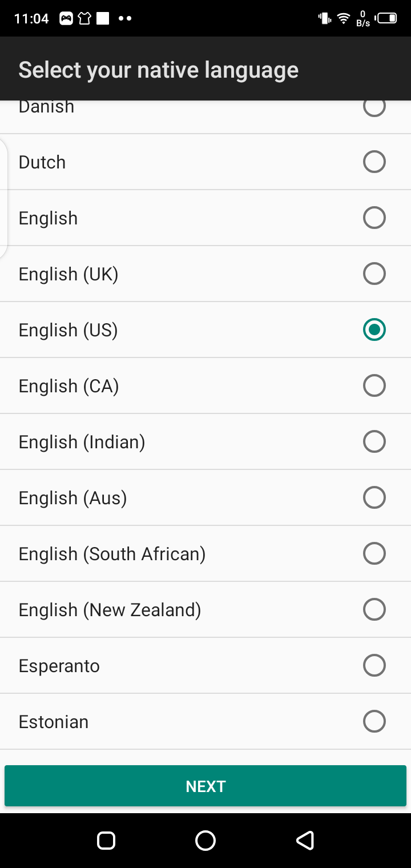
Task: Open recent apps square icon
Action: [106, 840]
